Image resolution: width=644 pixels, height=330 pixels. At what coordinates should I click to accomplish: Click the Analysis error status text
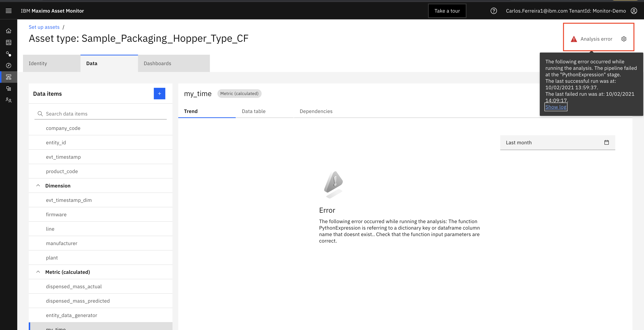pos(596,39)
